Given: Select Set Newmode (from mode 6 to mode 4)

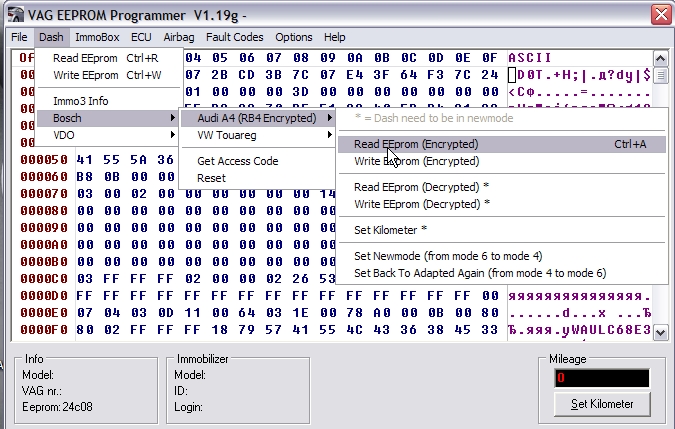Looking at the screenshot, I should [502, 256].
